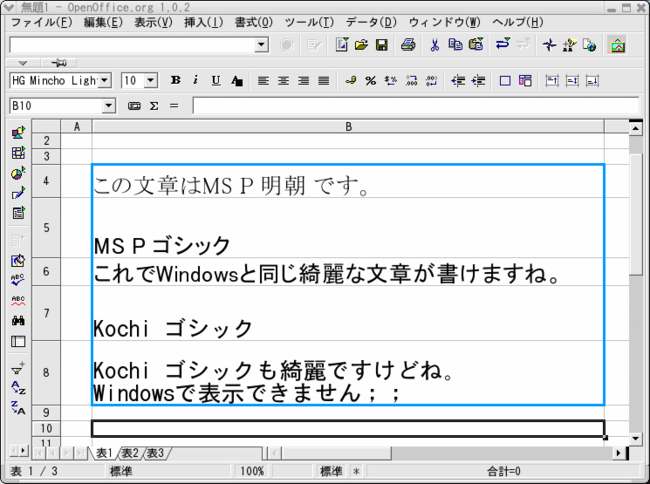The height and width of the screenshot is (484, 650).
Task: Open the Gallery icon
Action: (x=618, y=45)
